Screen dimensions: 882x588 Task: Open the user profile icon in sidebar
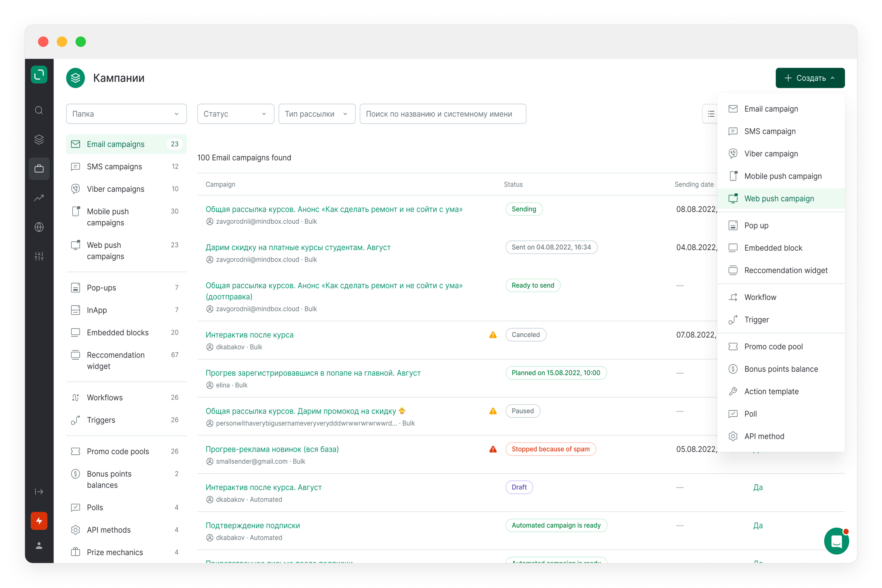pyautogui.click(x=39, y=546)
